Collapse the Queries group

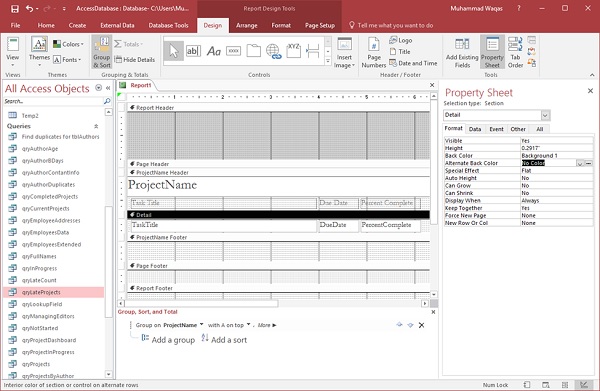tap(96, 126)
